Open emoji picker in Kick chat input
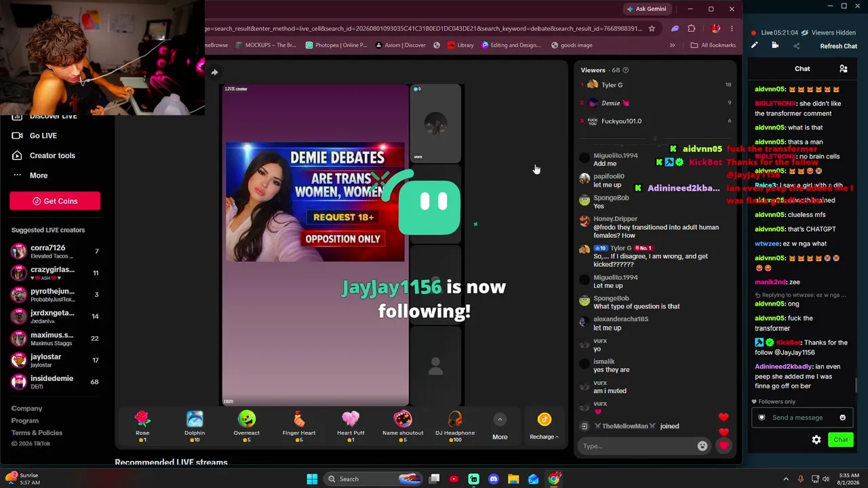 point(843,418)
